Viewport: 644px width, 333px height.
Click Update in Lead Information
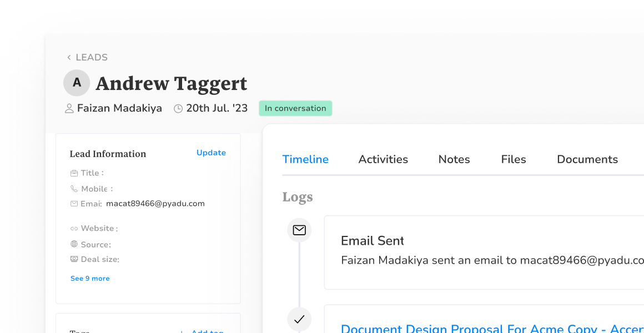211,153
